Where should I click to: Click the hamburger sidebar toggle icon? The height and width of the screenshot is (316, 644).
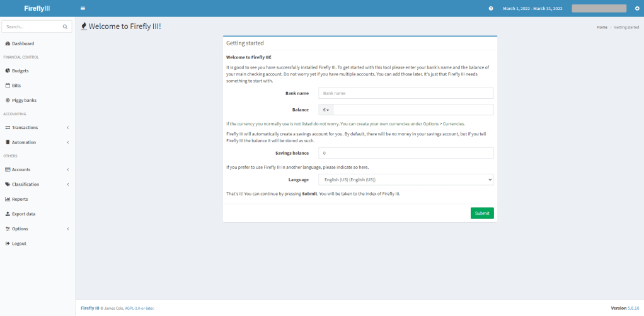[83, 8]
